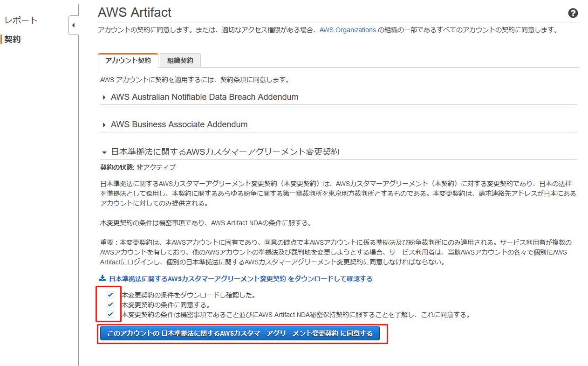This screenshot has height=366, width=588.
Task: Follow the AWS Organizations link
Action: coord(348,30)
